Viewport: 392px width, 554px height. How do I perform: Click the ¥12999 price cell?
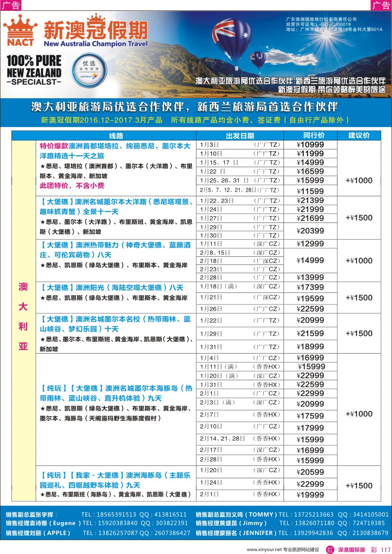[x=310, y=244]
